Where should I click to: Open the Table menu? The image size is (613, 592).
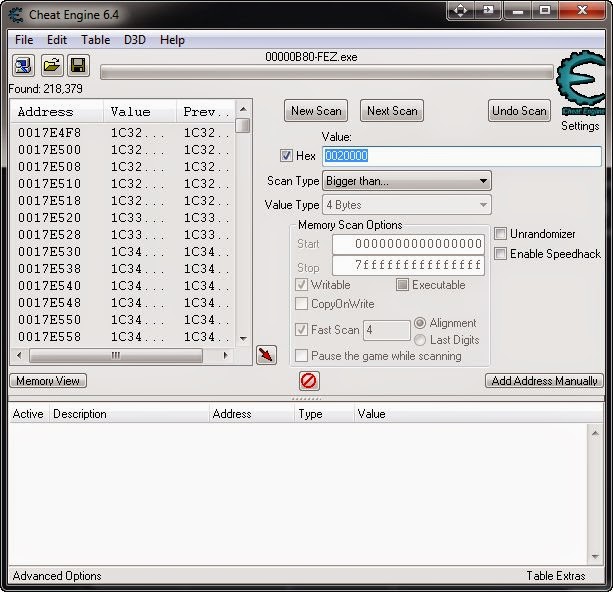(95, 40)
